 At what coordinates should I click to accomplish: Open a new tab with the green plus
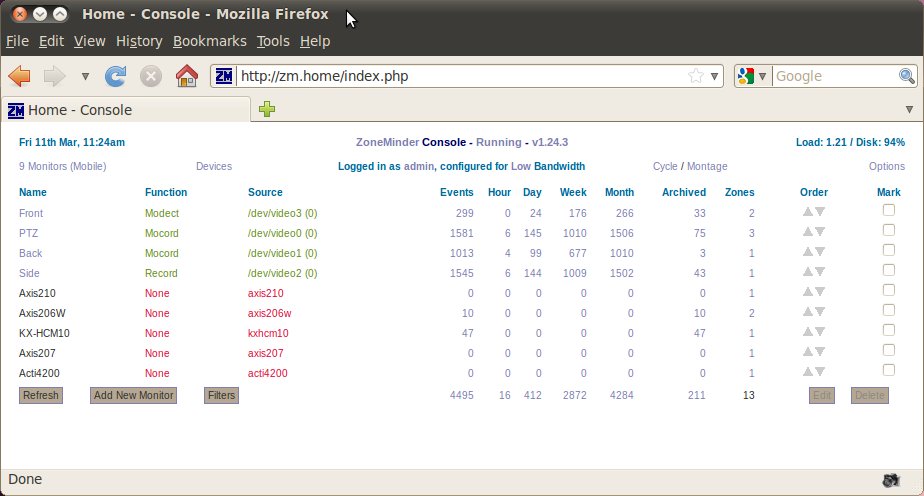[267, 110]
